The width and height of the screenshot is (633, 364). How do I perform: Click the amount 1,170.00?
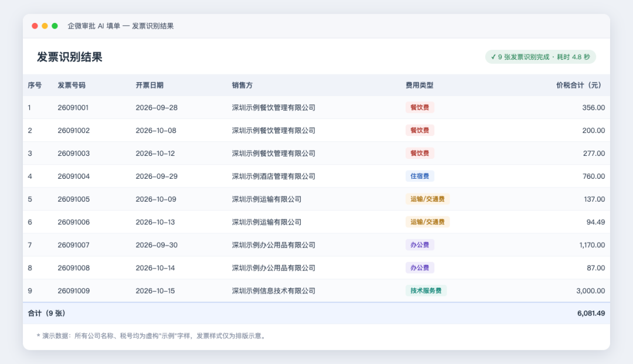click(592, 245)
